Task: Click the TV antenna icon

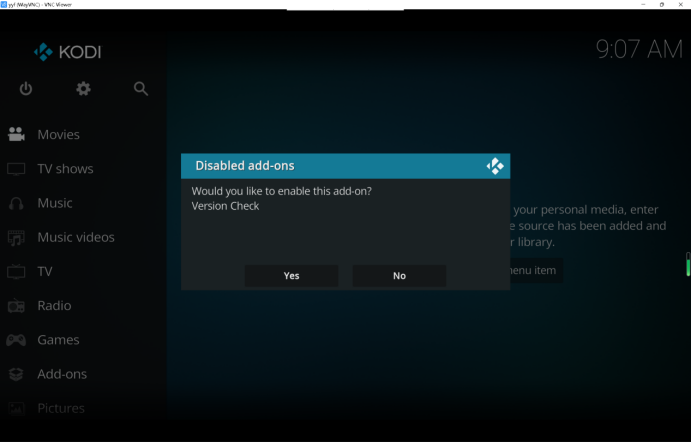Action: point(16,271)
